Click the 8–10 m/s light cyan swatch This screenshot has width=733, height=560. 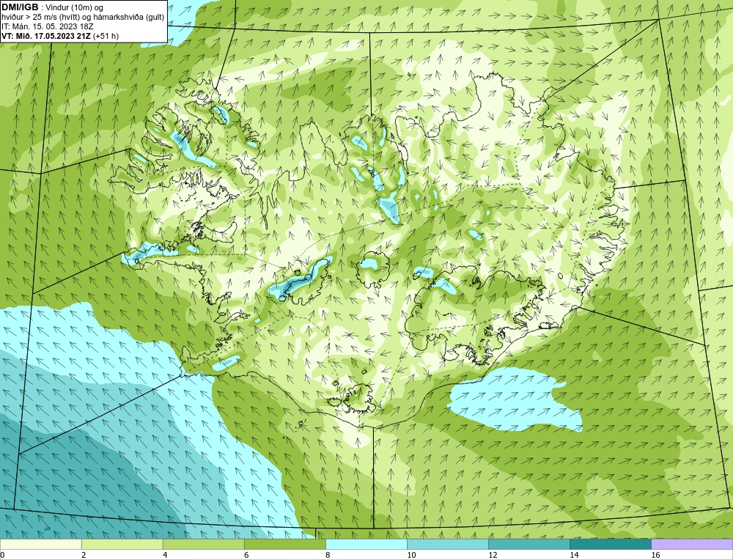pos(366,544)
